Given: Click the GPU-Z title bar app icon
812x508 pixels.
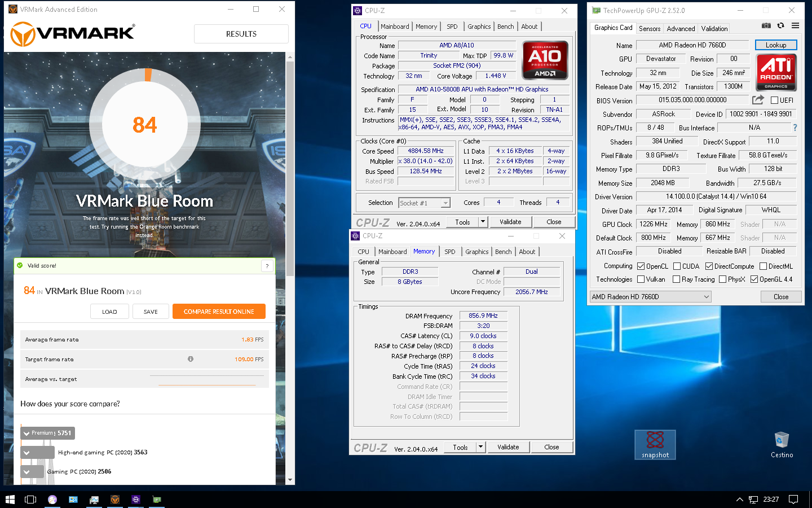Looking at the screenshot, I should pos(595,10).
